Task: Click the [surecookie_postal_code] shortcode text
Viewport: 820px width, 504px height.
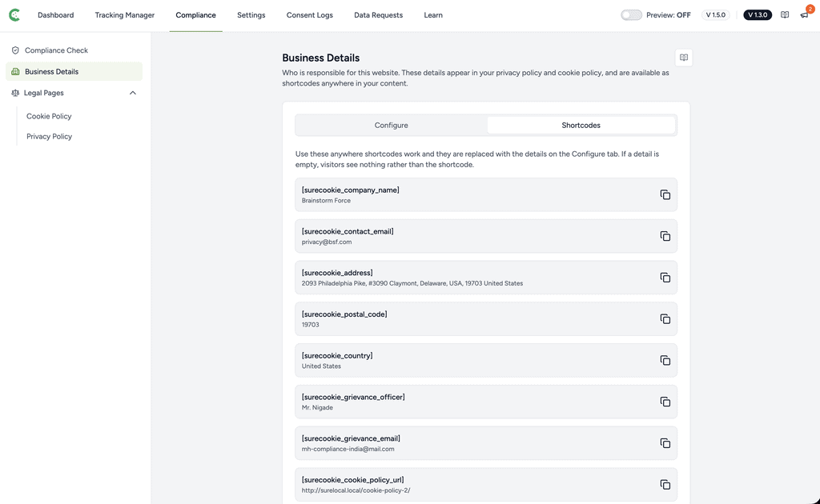Action: [344, 314]
